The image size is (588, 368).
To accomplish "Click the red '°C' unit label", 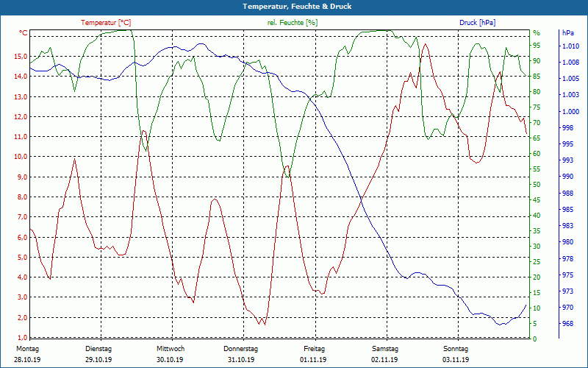I will (23, 33).
